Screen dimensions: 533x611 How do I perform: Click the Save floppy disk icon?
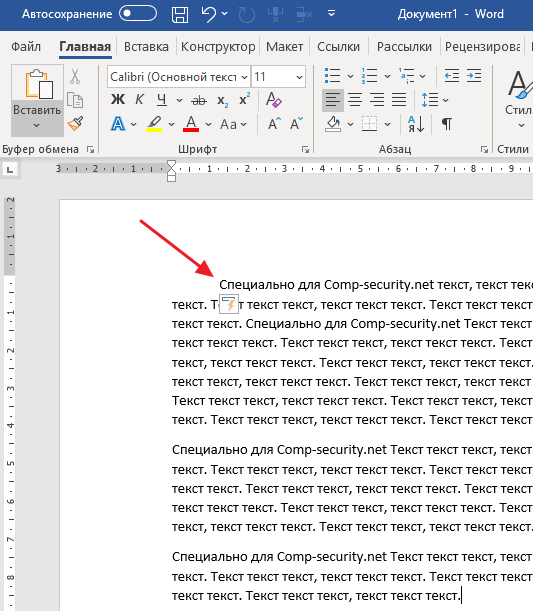180,14
